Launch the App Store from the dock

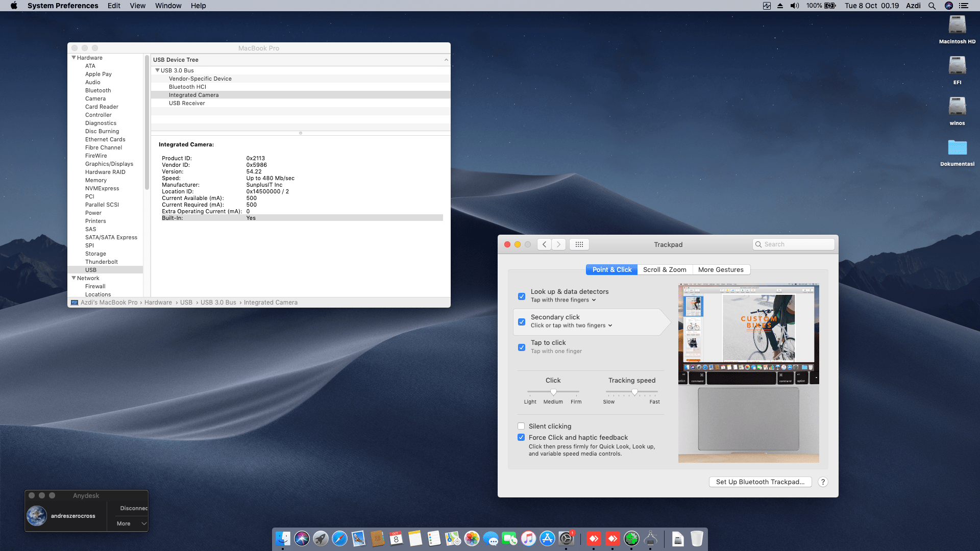[547, 538]
